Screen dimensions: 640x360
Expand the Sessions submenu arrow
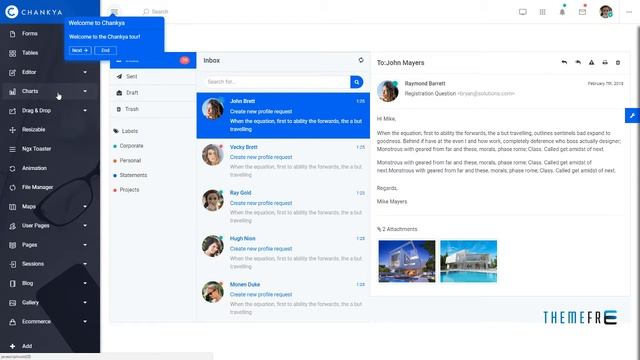pos(85,264)
